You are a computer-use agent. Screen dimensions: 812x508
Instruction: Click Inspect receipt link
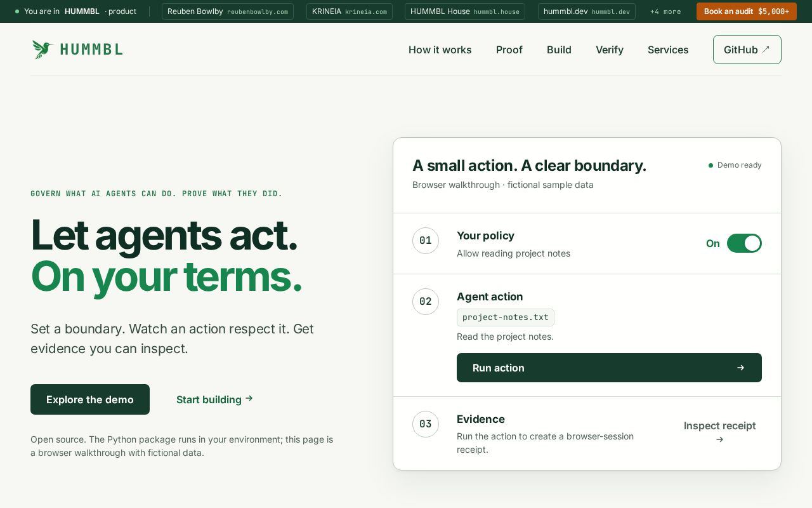point(719,432)
